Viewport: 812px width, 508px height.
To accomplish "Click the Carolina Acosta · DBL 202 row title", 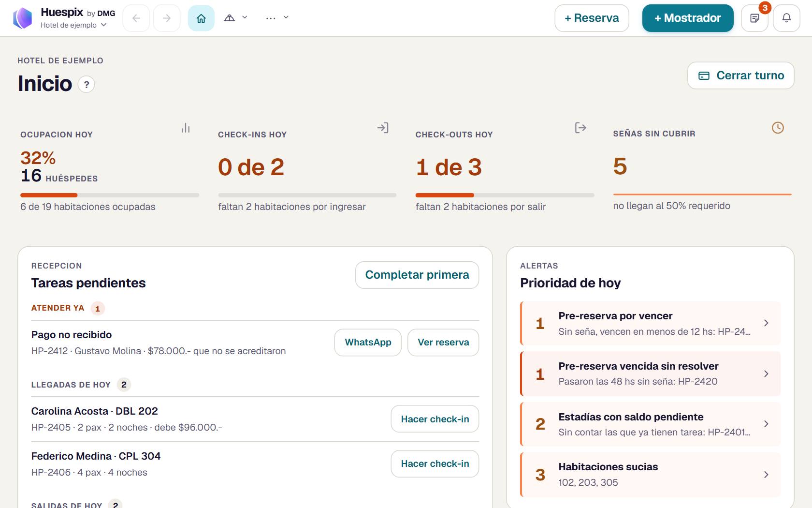I will 95,411.
